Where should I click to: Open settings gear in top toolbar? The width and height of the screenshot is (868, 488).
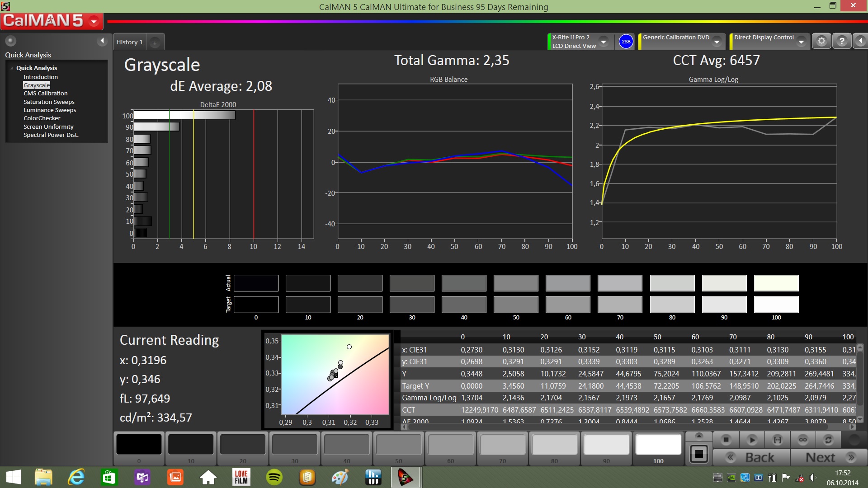[821, 41]
